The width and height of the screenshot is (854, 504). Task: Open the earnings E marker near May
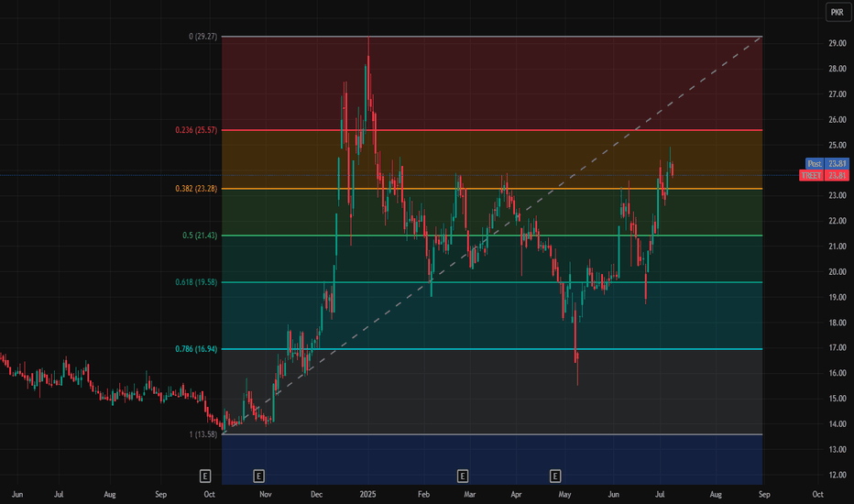click(x=555, y=477)
